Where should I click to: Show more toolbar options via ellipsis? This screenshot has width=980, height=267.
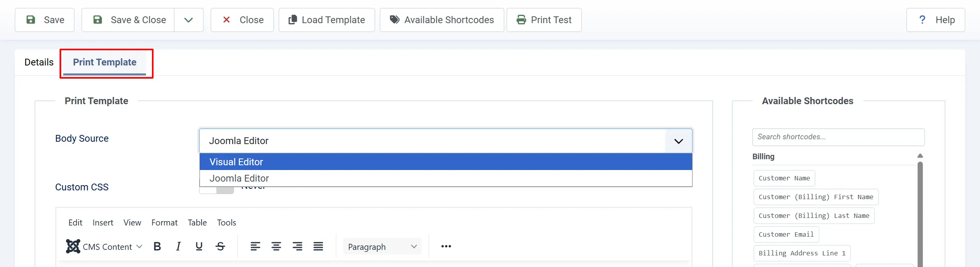(x=446, y=247)
